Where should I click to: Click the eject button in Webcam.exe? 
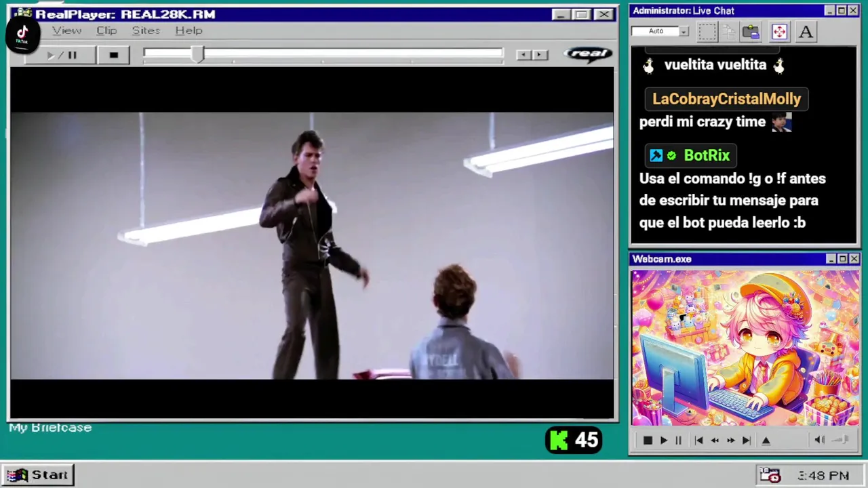766,441
